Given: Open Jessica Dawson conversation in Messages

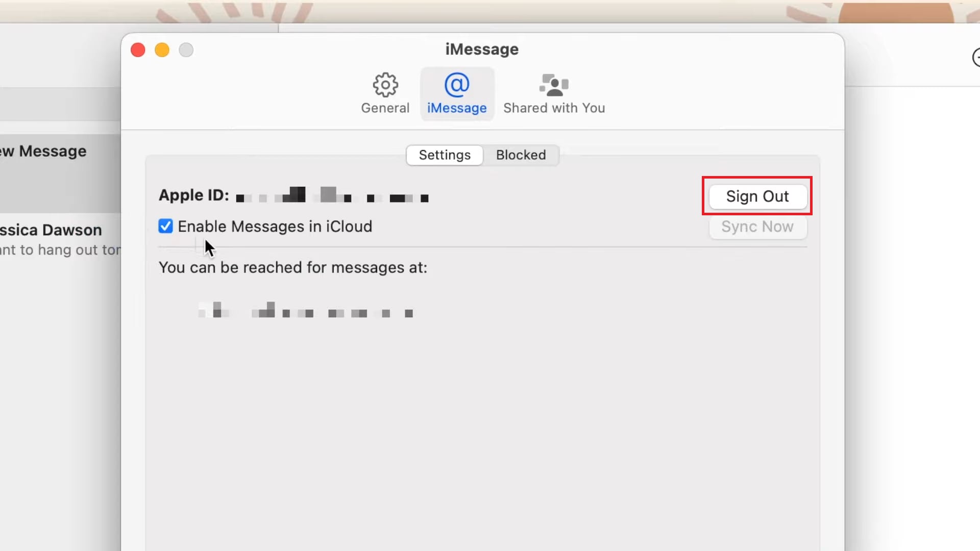Looking at the screenshot, I should point(60,240).
